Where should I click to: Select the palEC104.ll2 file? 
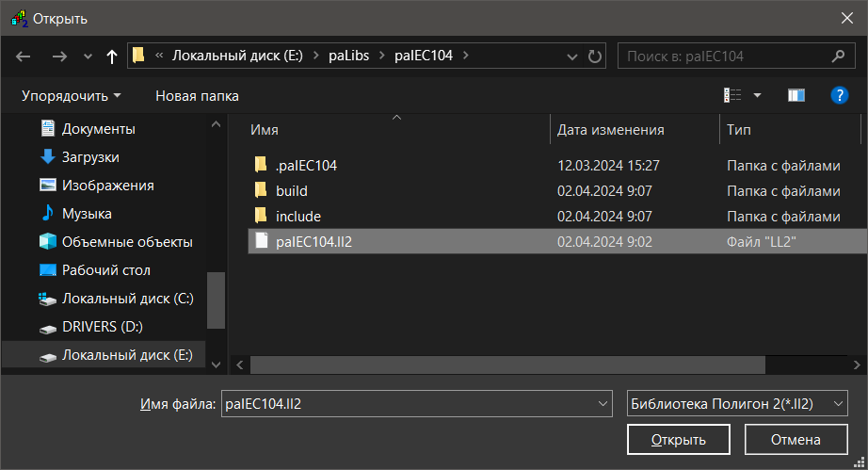pyautogui.click(x=313, y=242)
